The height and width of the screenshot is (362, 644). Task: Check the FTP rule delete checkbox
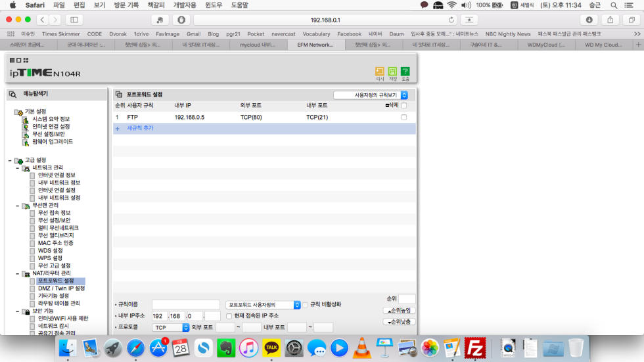point(404,118)
